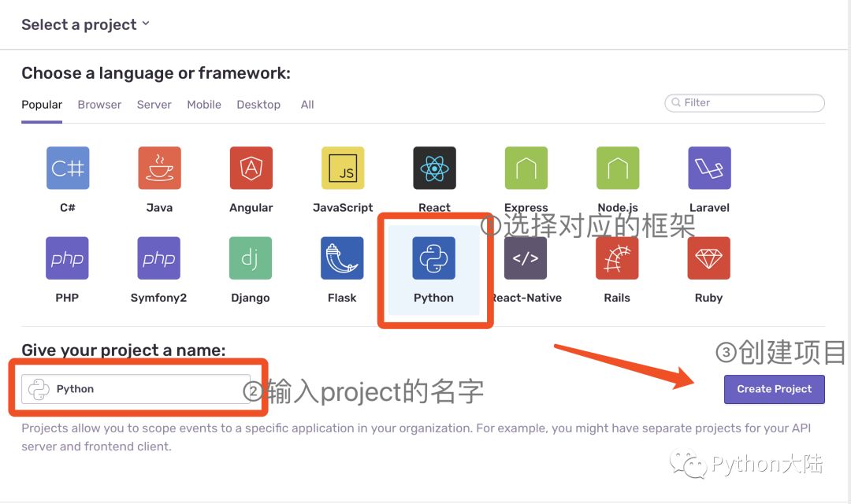Expand the Select a project dropdown

[x=85, y=25]
